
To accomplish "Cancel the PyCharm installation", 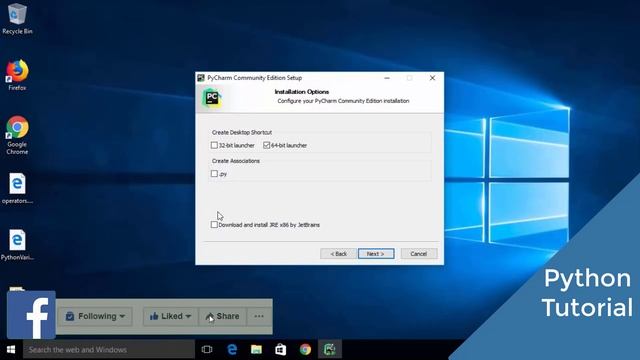I will click(419, 254).
